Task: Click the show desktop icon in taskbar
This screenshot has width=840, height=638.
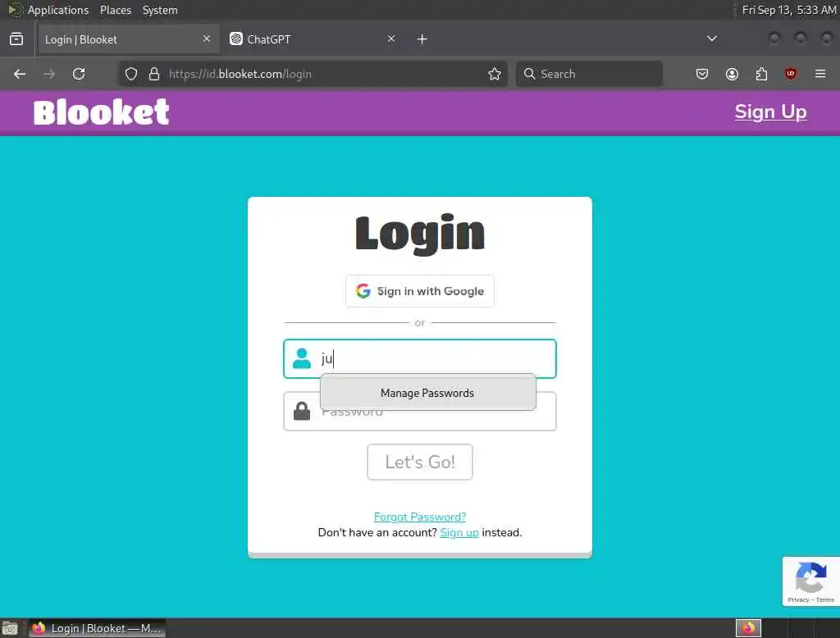Action: tap(10, 628)
